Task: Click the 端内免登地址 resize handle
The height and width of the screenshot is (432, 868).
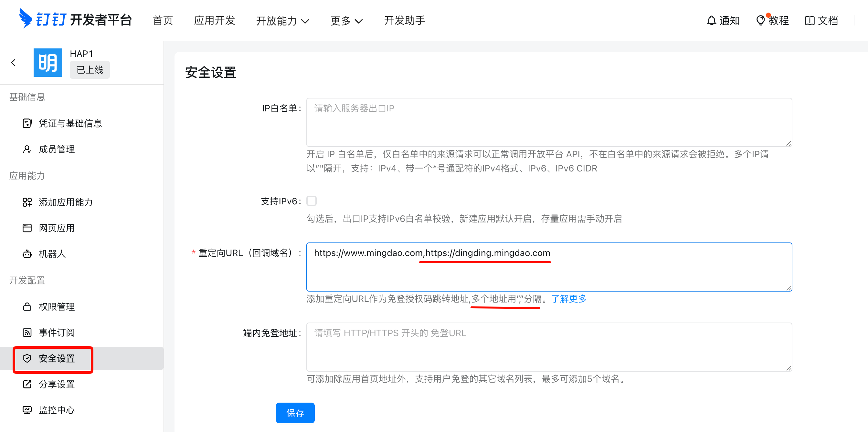Action: click(x=789, y=368)
